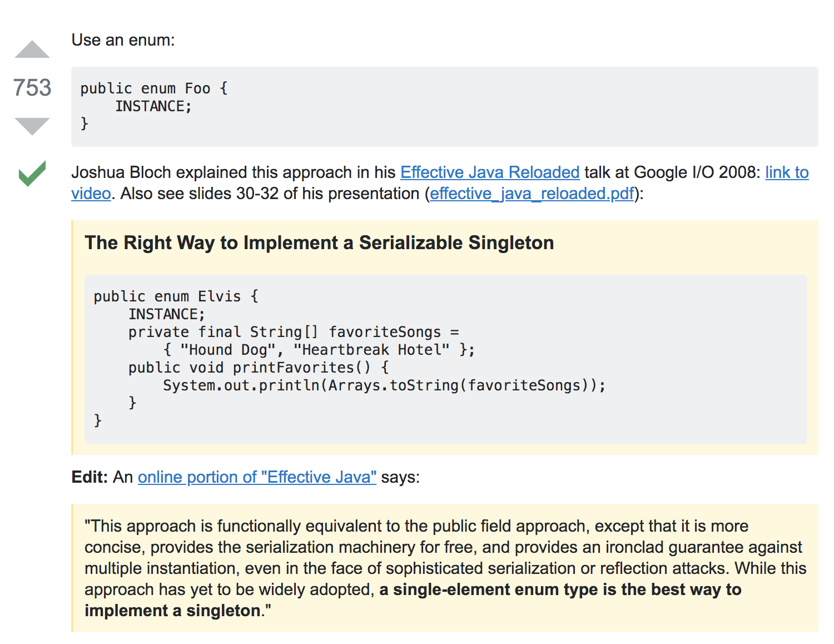Click the 753 vote count

(x=32, y=88)
